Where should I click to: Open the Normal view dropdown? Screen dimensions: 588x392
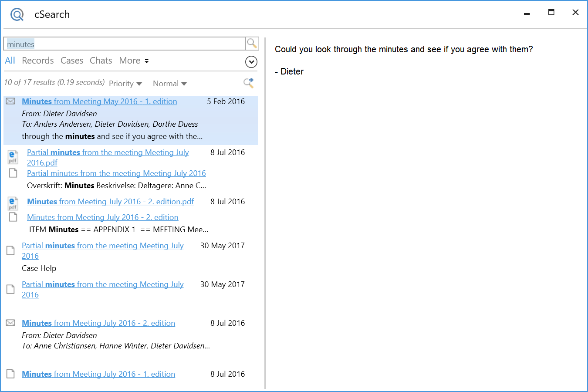[170, 84]
